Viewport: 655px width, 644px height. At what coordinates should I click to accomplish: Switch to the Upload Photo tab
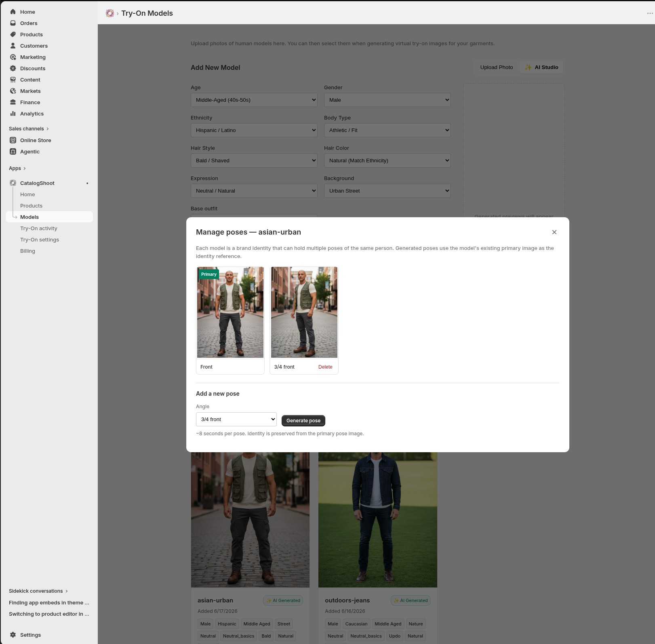[497, 67]
